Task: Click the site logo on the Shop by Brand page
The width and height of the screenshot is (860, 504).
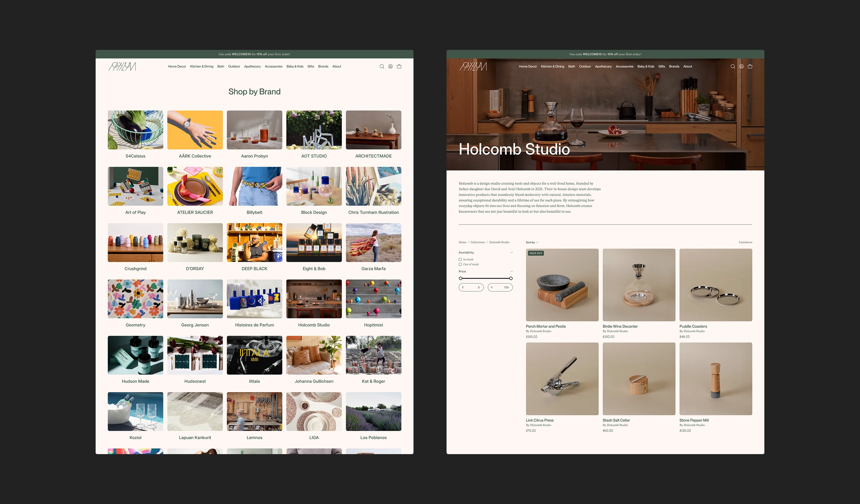Action: [x=122, y=66]
